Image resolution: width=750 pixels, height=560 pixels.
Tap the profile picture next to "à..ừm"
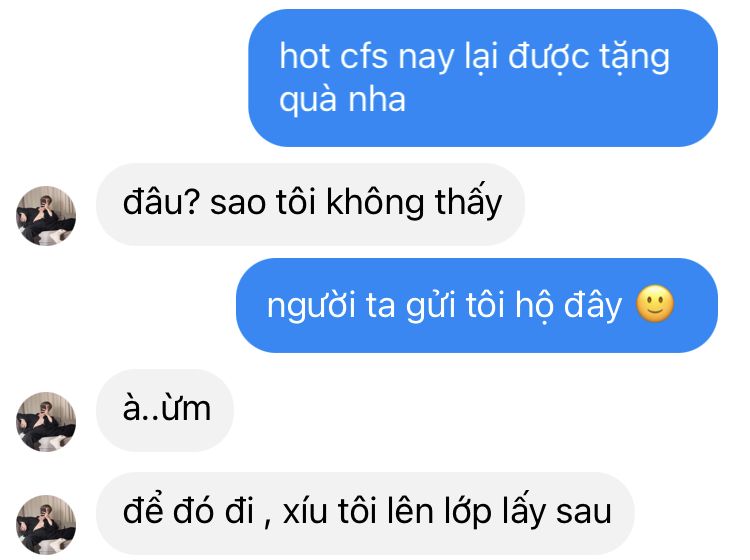pyautogui.click(x=46, y=422)
